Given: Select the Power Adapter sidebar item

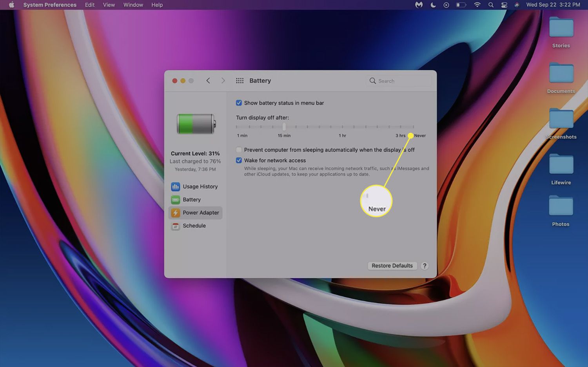Looking at the screenshot, I should click(195, 213).
